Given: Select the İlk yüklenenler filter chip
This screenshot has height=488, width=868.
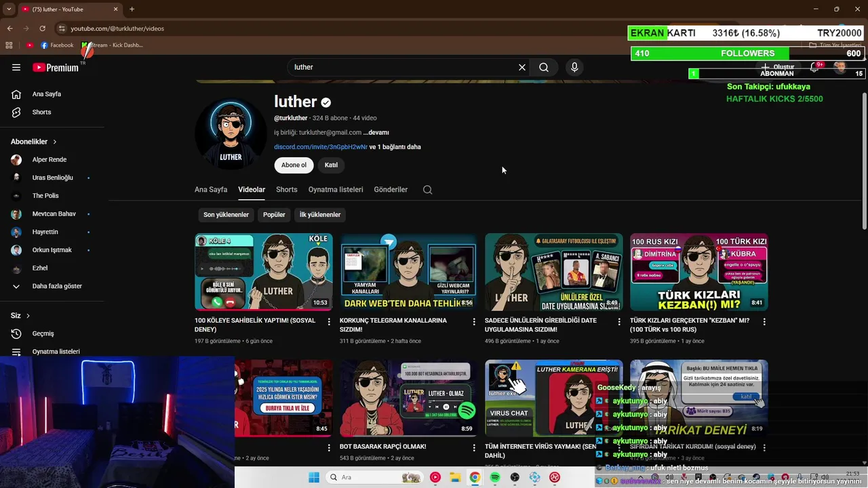Looking at the screenshot, I should [x=320, y=215].
